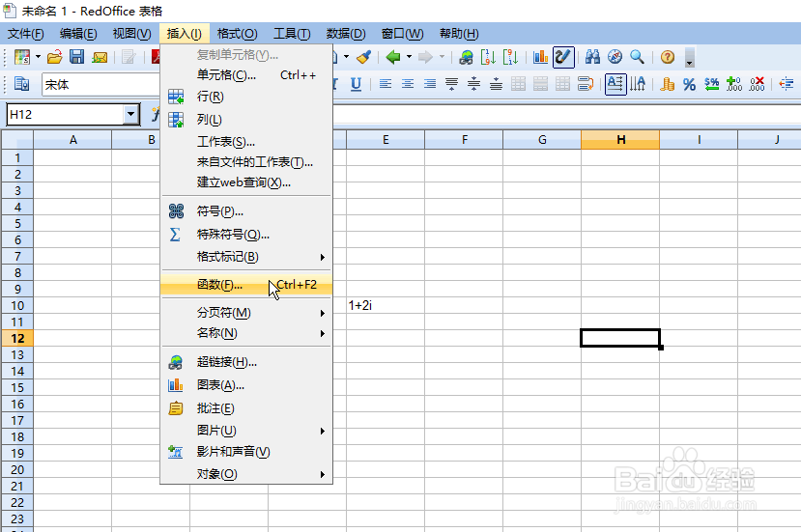The image size is (801, 532).
Task: Click the align right icon
Action: point(430,84)
